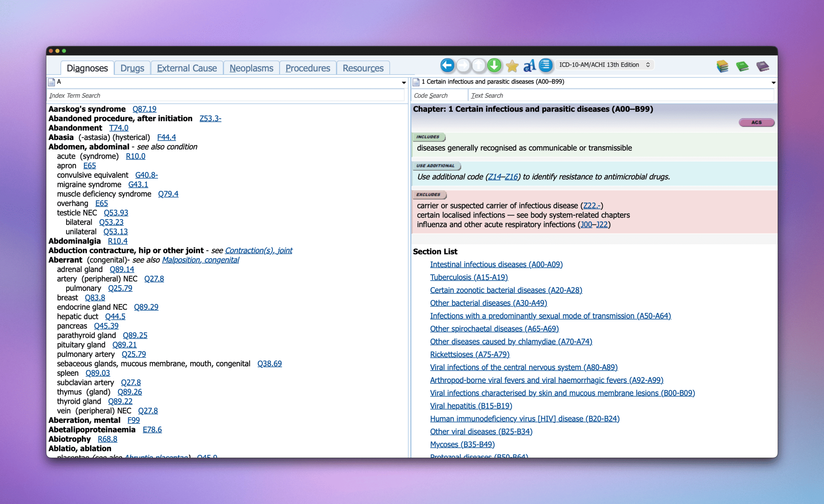Open the Z22.- carrier code link

pyautogui.click(x=592, y=205)
